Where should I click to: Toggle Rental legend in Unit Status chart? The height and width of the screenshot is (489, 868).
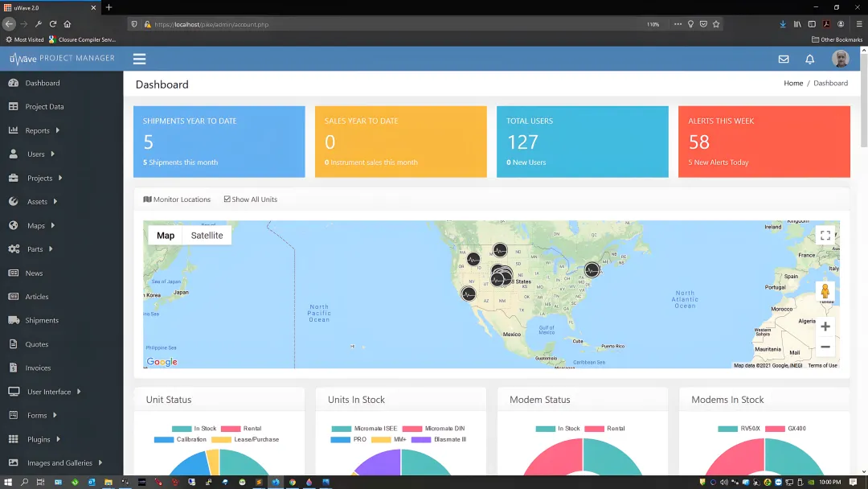[x=241, y=429]
